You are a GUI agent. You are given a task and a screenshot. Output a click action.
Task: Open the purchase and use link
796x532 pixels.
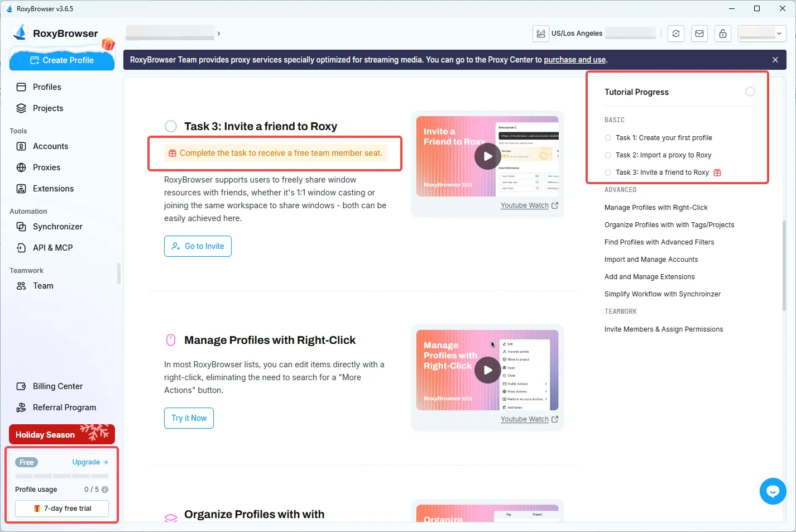(x=574, y=60)
